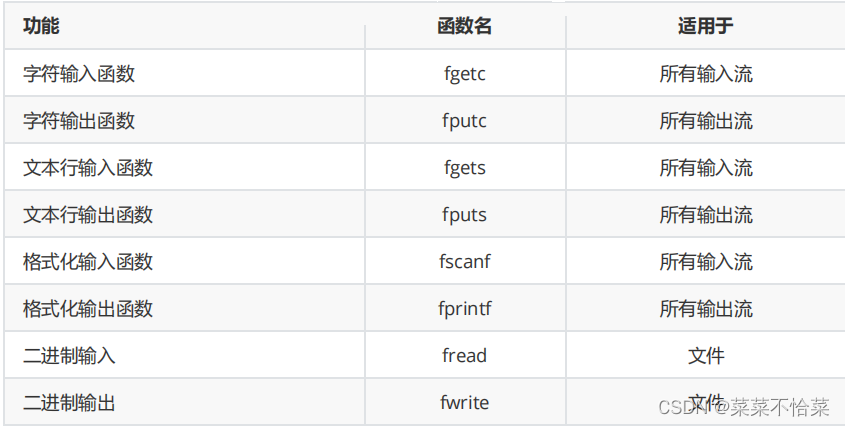
Task: Select the fgetc function name cell
Action: (x=465, y=73)
